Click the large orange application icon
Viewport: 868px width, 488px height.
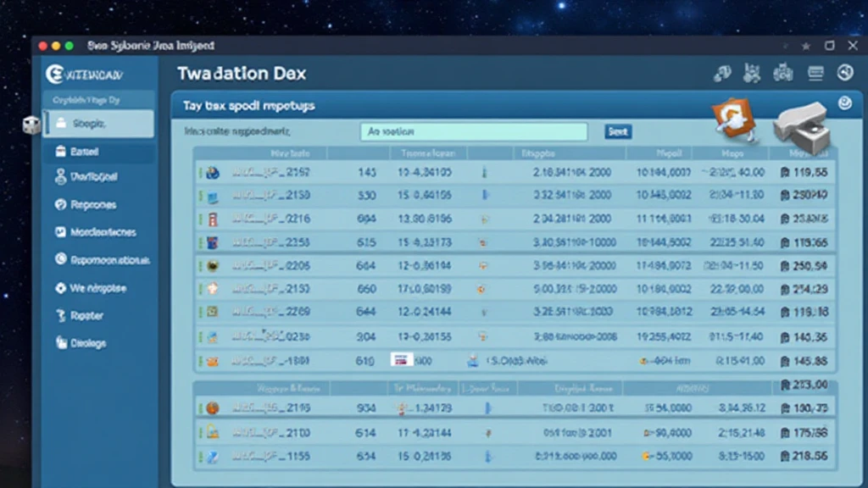pos(730,119)
